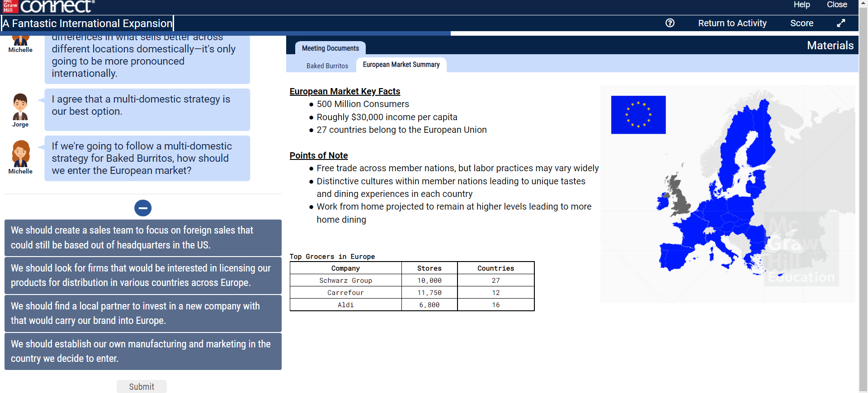Click the 'Aldi' table cell

346,305
